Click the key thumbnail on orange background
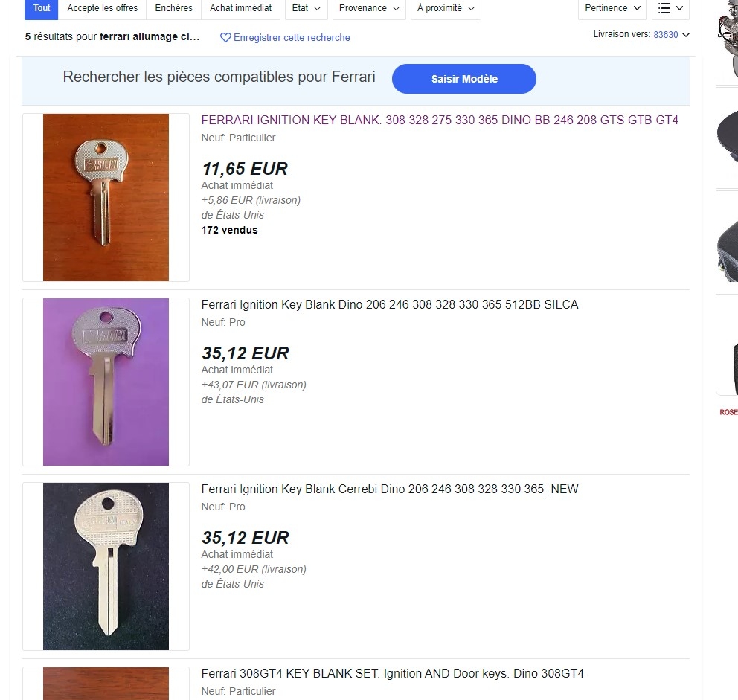The width and height of the screenshot is (738, 700). 106,198
